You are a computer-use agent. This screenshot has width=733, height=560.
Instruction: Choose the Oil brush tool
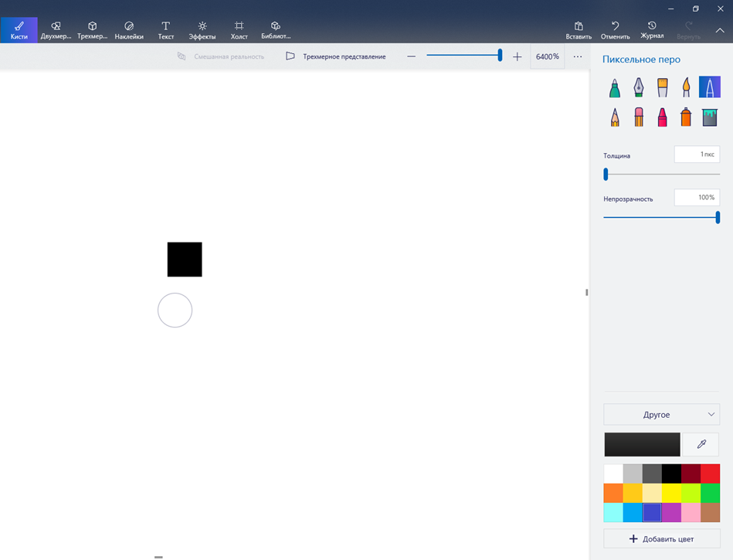click(662, 87)
